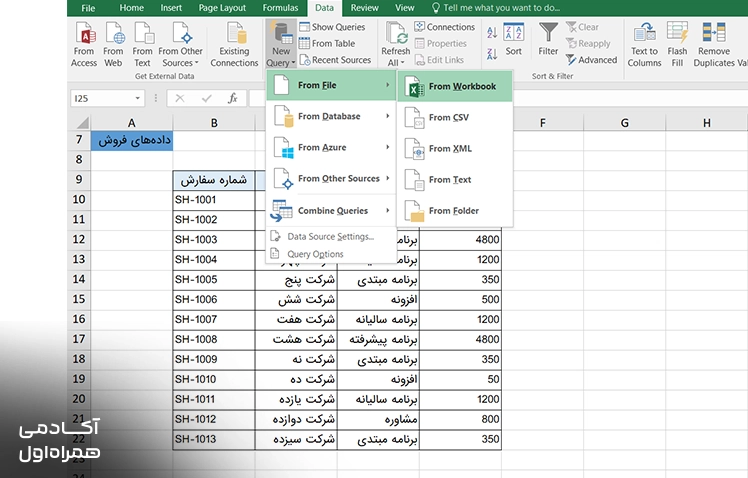748x478 pixels.
Task: Click From Table
Action: [327, 43]
